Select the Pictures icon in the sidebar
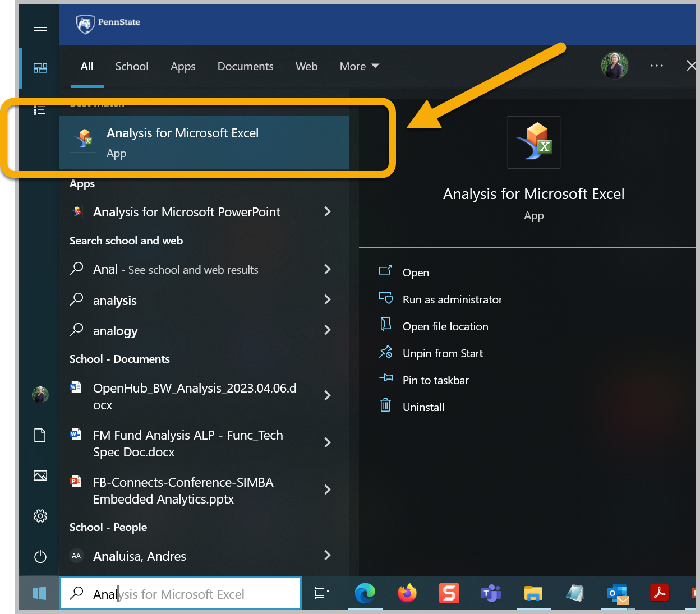 pos(40,475)
